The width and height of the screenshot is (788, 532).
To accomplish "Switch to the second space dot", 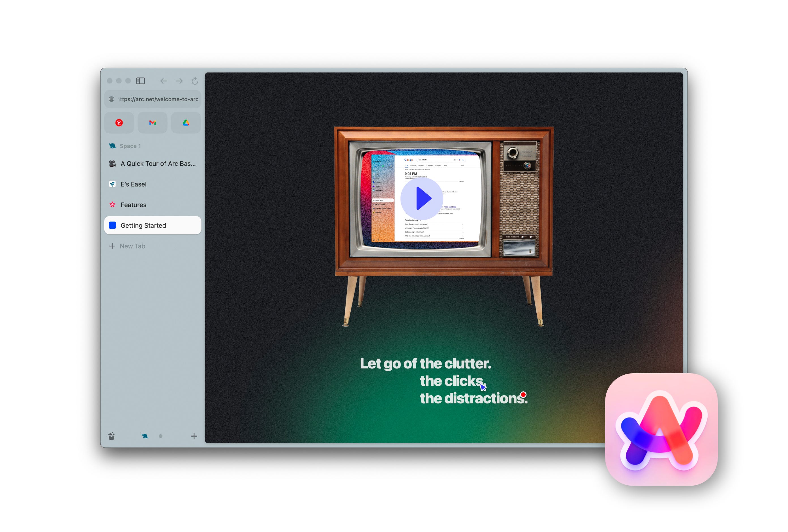I will 160,436.
